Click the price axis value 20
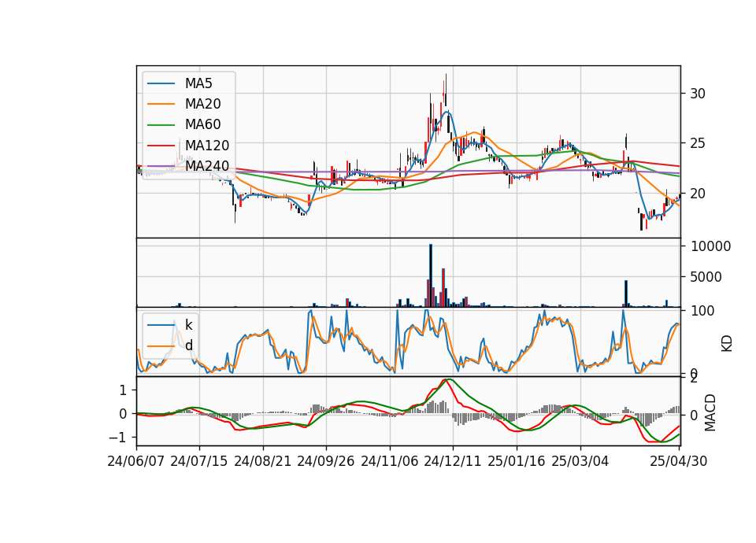The width and height of the screenshot is (756, 543). (x=698, y=194)
